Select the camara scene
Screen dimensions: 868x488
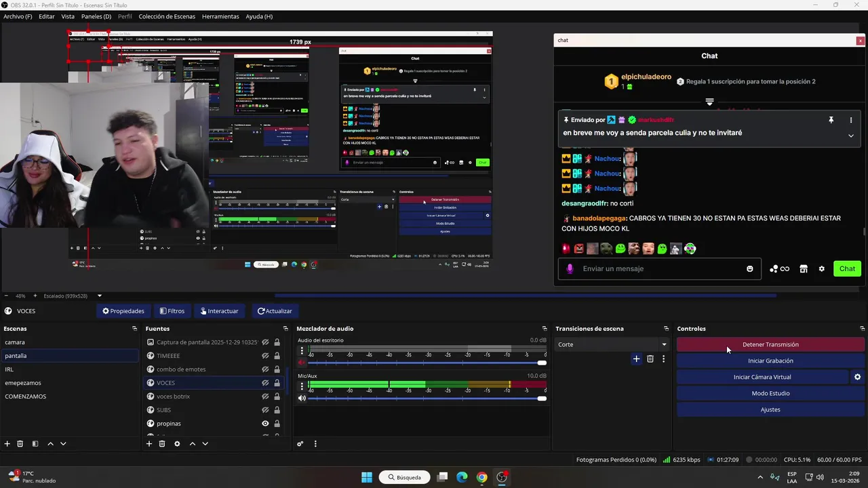point(69,342)
